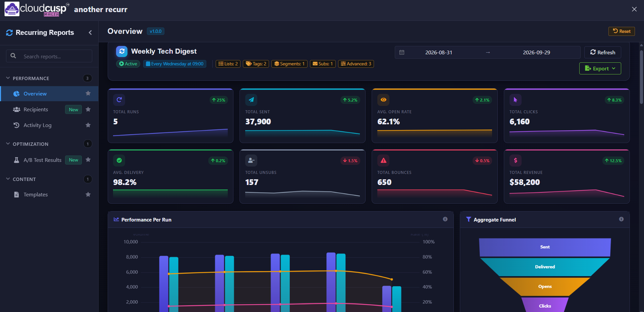Image resolution: width=644 pixels, height=312 pixels.
Task: Click the Tags: 2 badge
Action: point(256,64)
